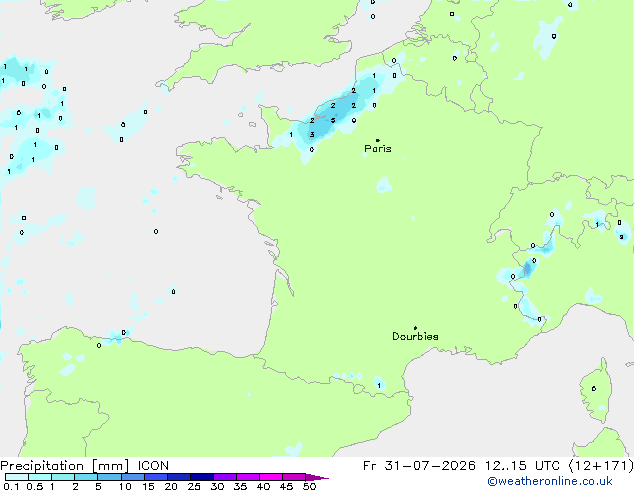Pick the 2–5 mm legend color swatch
This screenshot has height=490, width=634.
point(86,477)
